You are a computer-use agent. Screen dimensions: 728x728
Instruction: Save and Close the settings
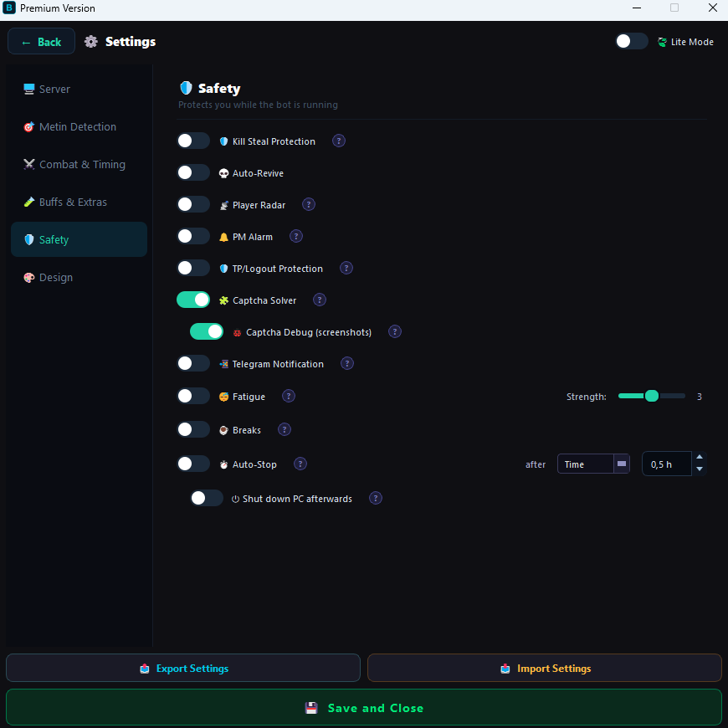[364, 708]
